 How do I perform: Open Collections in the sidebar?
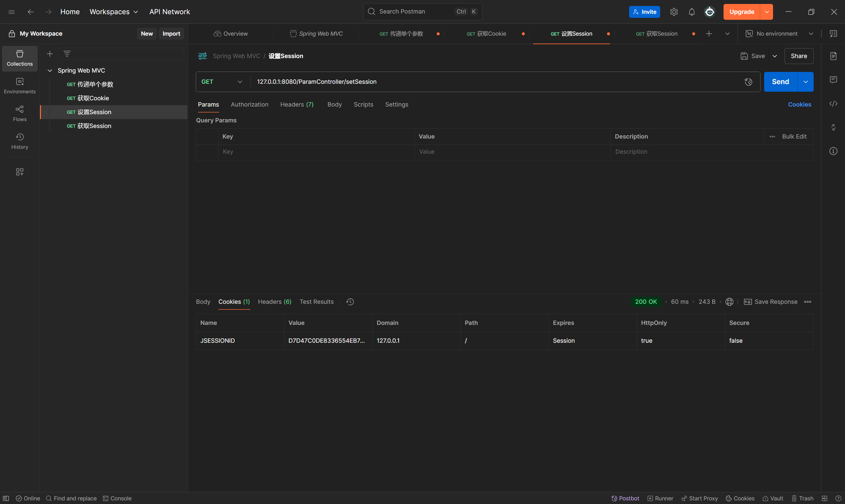coord(20,58)
